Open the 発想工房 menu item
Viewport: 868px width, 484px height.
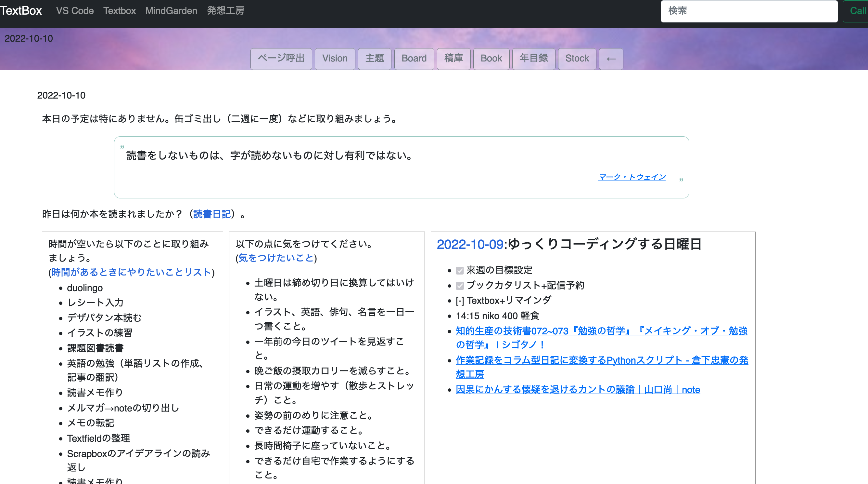(225, 10)
